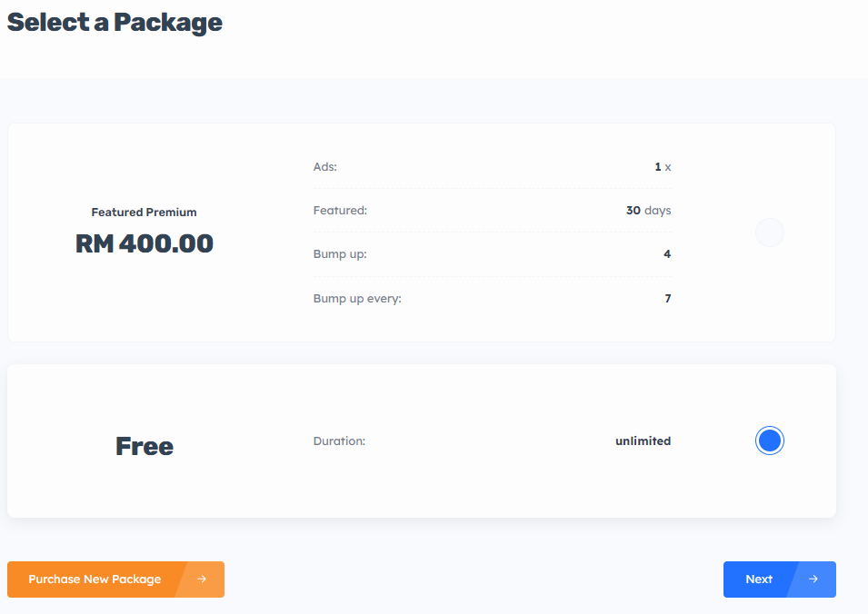Click the unlimited duration value

click(643, 441)
